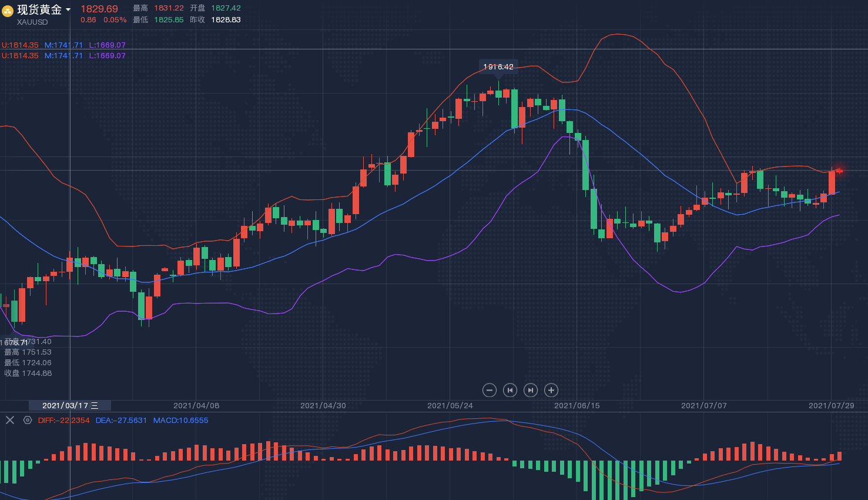Jump to the earliest candles on chart
Screen dimensions: 868x500
coord(510,390)
